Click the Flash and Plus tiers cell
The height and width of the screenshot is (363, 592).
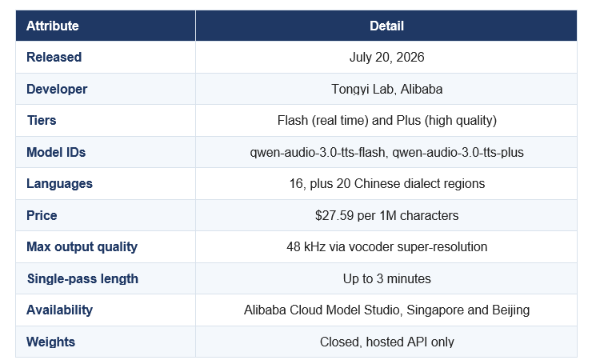tap(386, 120)
